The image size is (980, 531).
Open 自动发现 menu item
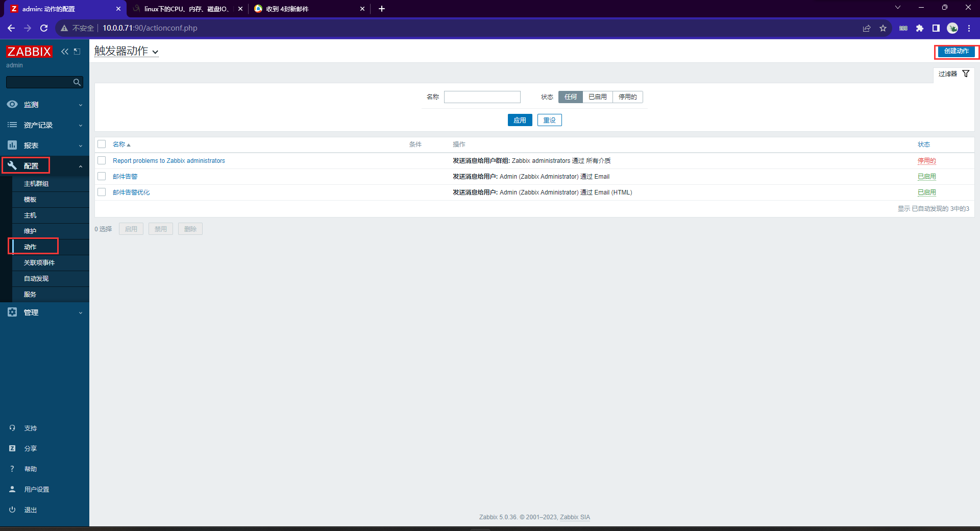(36, 278)
